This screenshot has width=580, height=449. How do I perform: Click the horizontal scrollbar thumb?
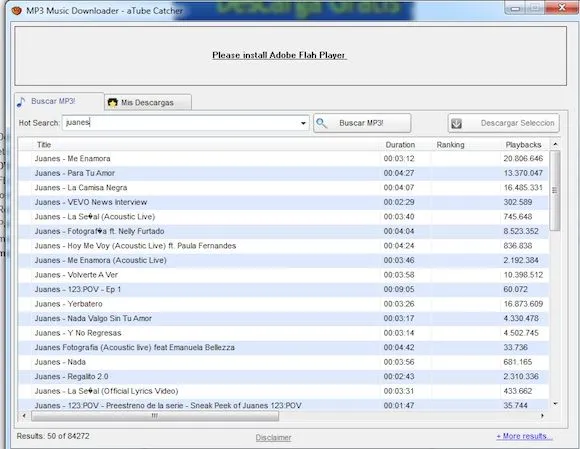[155, 416]
